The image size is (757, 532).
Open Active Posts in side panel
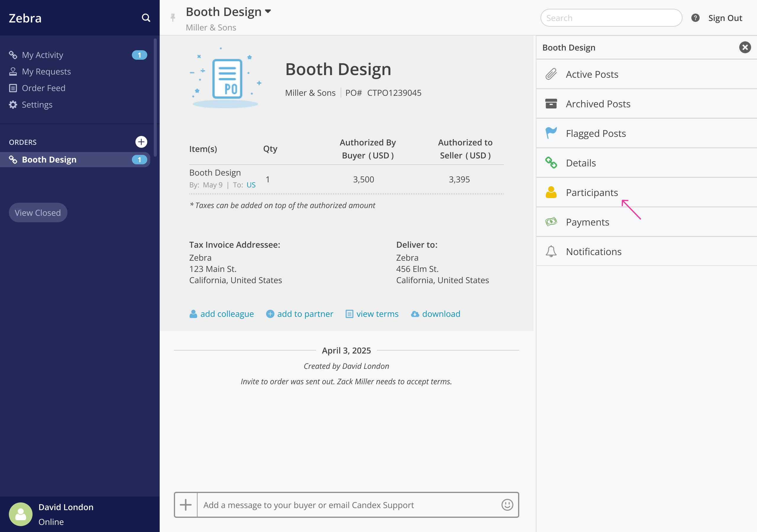point(592,74)
